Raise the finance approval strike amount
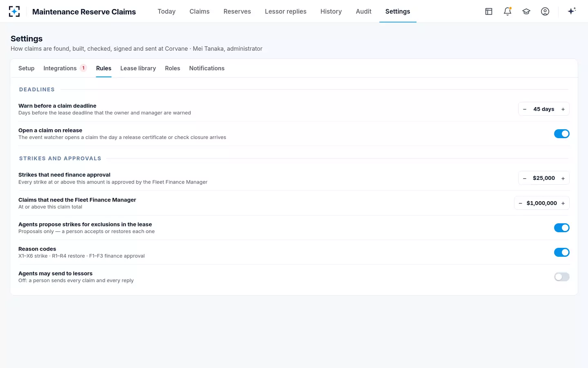The image size is (588, 368). [x=563, y=178]
